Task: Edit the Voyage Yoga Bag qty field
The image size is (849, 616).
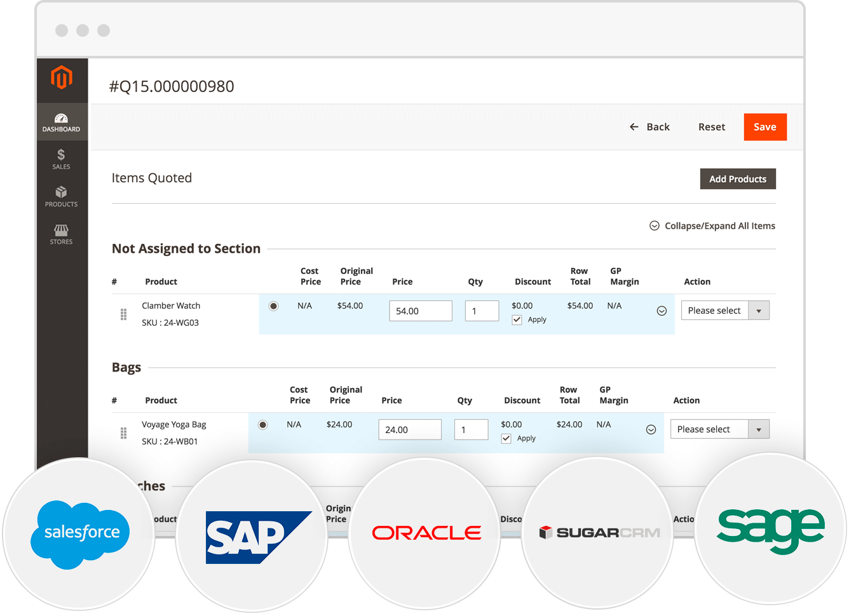Action: point(471,430)
